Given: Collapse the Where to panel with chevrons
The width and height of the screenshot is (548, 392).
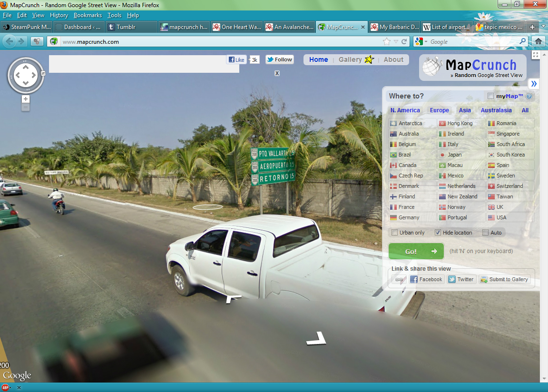Looking at the screenshot, I should (534, 84).
